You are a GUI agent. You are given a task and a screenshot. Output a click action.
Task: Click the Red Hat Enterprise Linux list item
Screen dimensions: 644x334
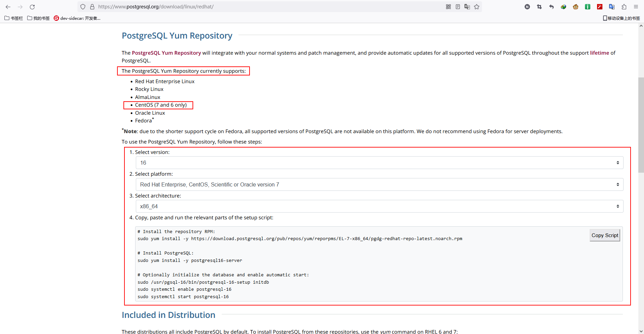click(x=165, y=81)
